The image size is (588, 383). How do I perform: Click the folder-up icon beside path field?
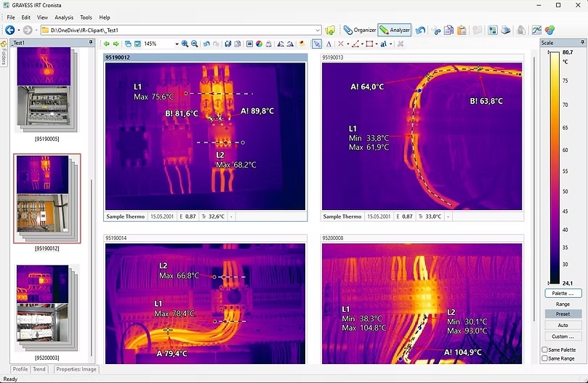click(x=330, y=30)
